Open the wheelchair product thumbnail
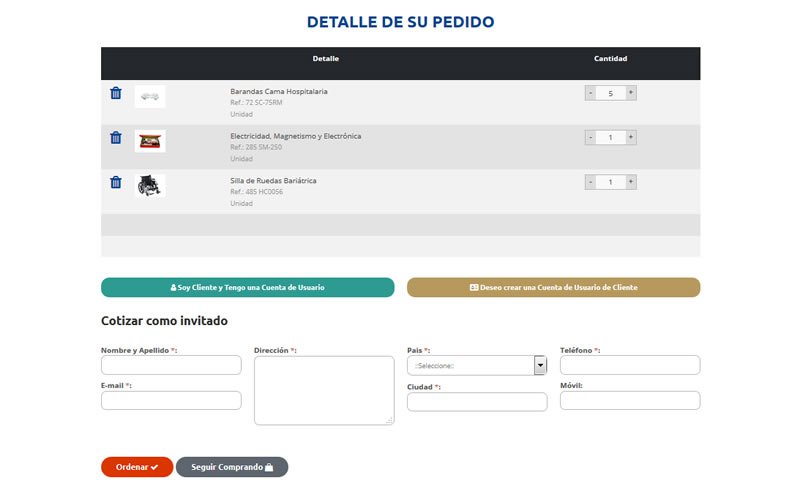The image size is (800, 500). pyautogui.click(x=150, y=185)
